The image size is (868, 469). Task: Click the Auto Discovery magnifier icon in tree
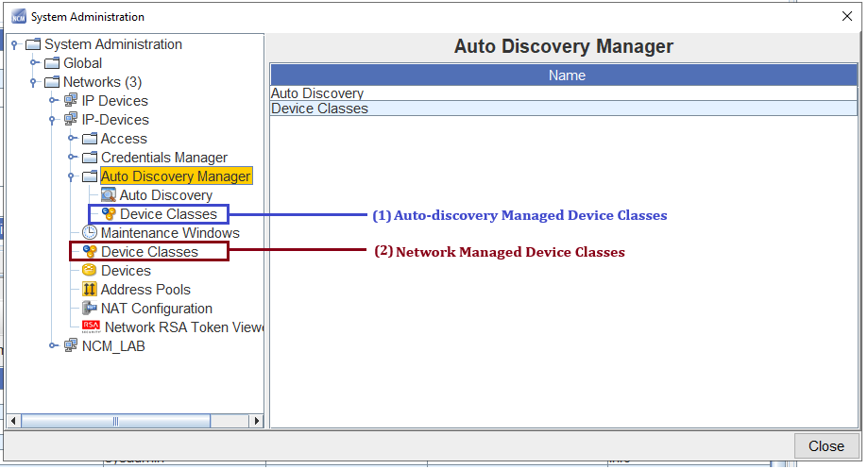tap(109, 195)
